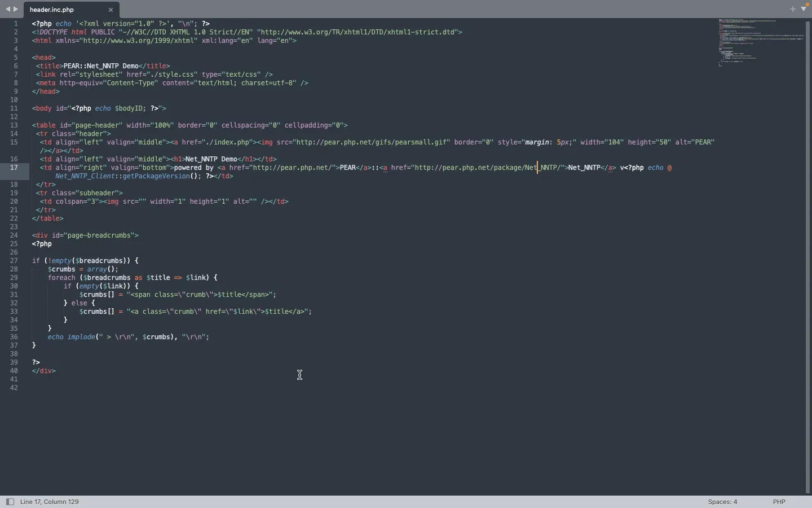Viewport: 812px width, 508px height.
Task: Click the foreach ($breadcrumbs as $title) line
Action: (x=133, y=278)
